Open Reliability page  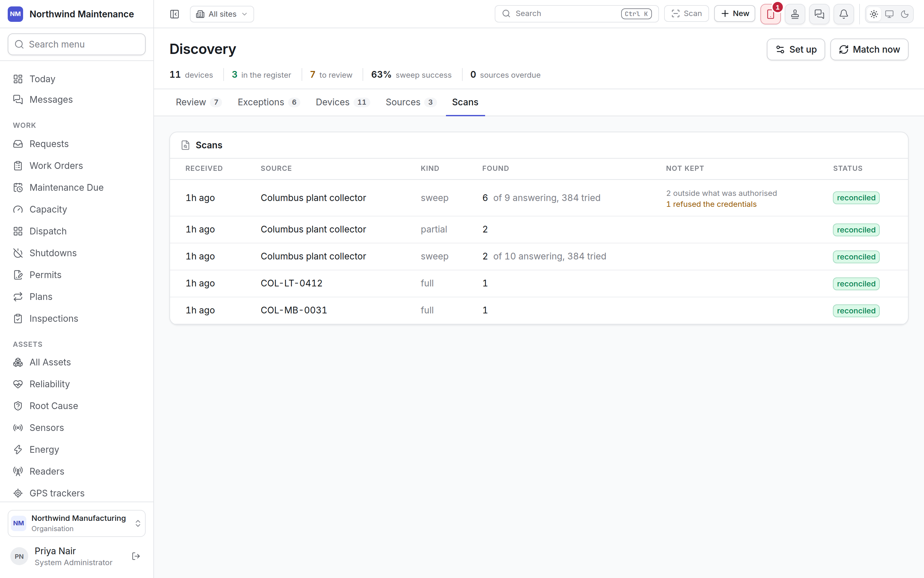tap(77, 384)
